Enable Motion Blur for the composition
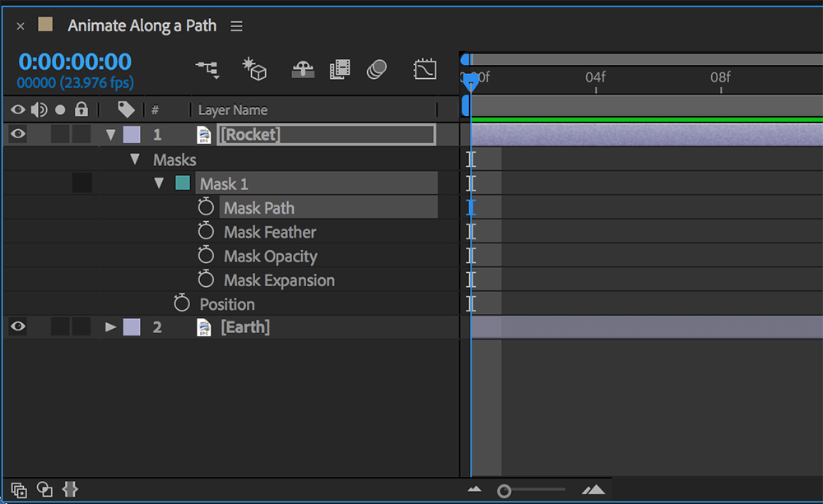 tap(377, 70)
